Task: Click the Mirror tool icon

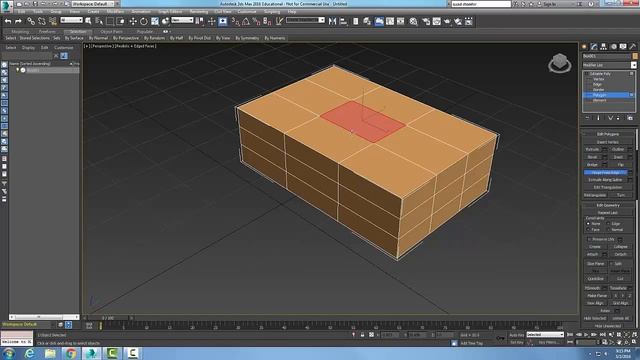Action: [332, 21]
